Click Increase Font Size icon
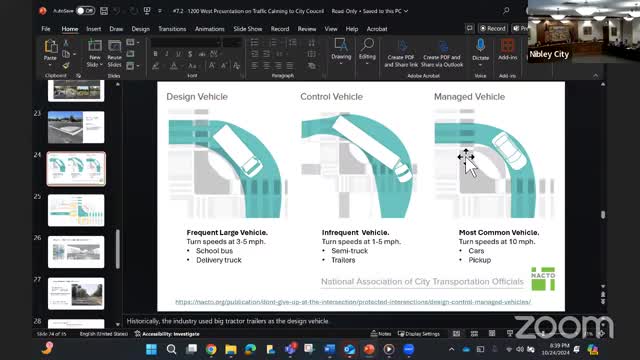Image resolution: width=640 pixels, height=360 pixels. [212, 66]
